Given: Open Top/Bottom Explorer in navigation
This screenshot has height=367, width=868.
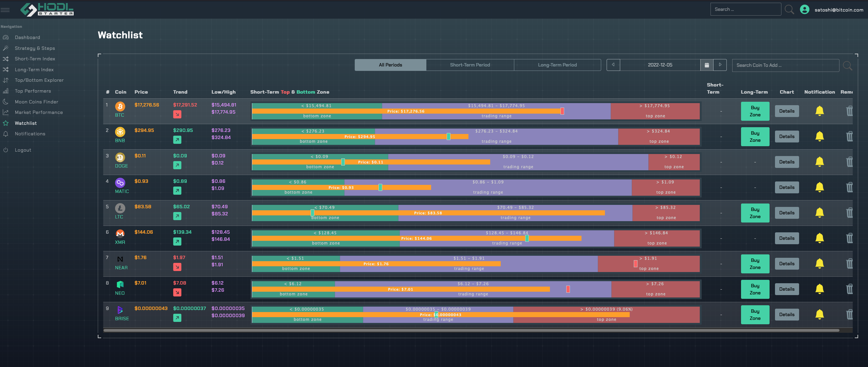Looking at the screenshot, I should coord(39,80).
